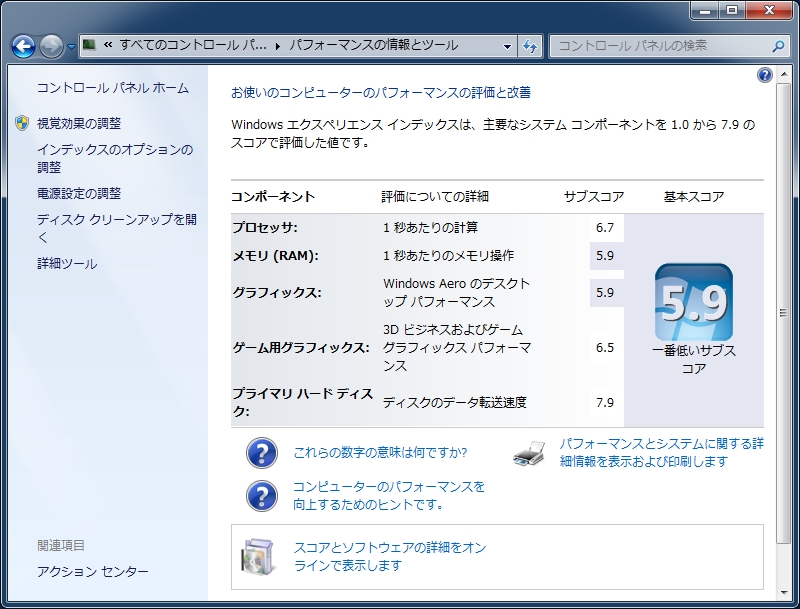Click the 1 秒あたりの計算 description
800x609 pixels.
431,227
